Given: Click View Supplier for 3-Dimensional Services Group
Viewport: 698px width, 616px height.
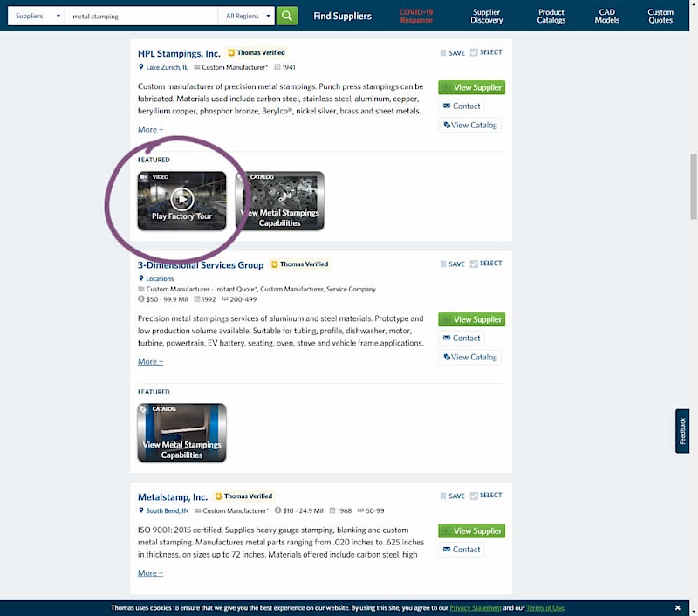Looking at the screenshot, I should coord(471,319).
